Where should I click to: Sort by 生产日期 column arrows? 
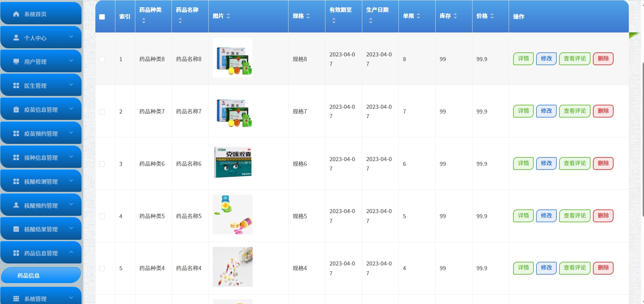tap(371, 21)
